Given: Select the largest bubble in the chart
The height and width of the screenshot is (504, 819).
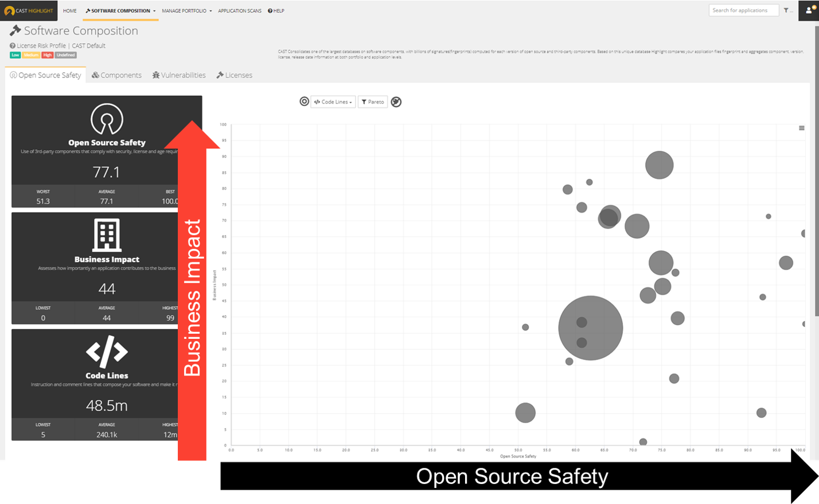Looking at the screenshot, I should (590, 328).
